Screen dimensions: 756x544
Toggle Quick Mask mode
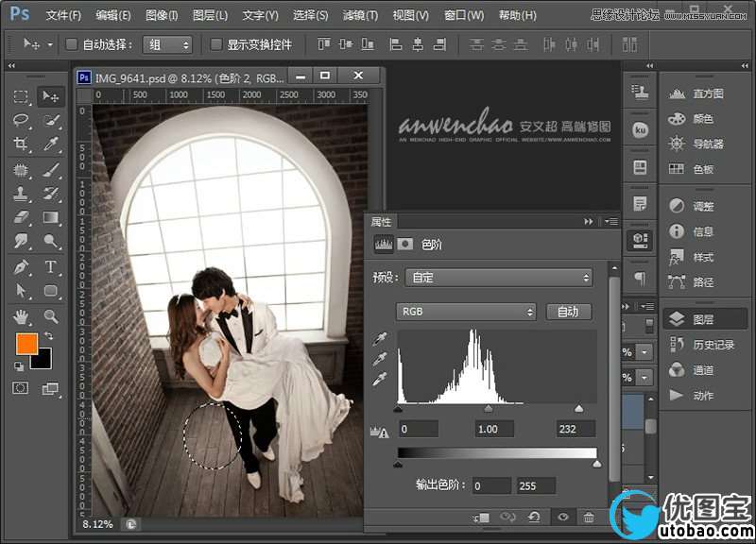[21, 388]
